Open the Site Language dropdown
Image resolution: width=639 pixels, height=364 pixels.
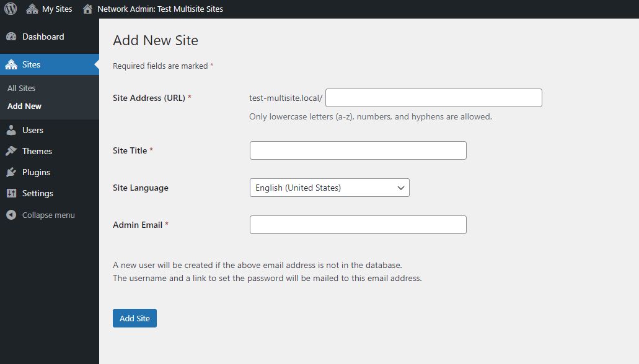point(329,188)
